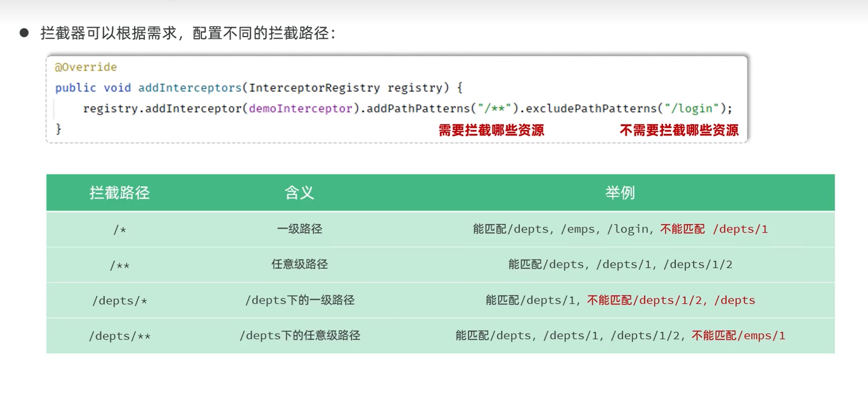The image size is (868, 393).
Task: Click demoInterceptor variable in code
Action: coord(301,108)
